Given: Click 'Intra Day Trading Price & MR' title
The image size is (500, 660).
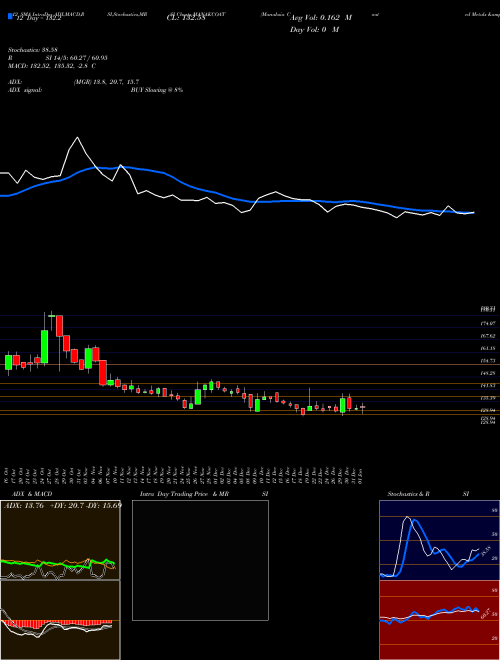Looking at the screenshot, I should (x=185, y=494).
